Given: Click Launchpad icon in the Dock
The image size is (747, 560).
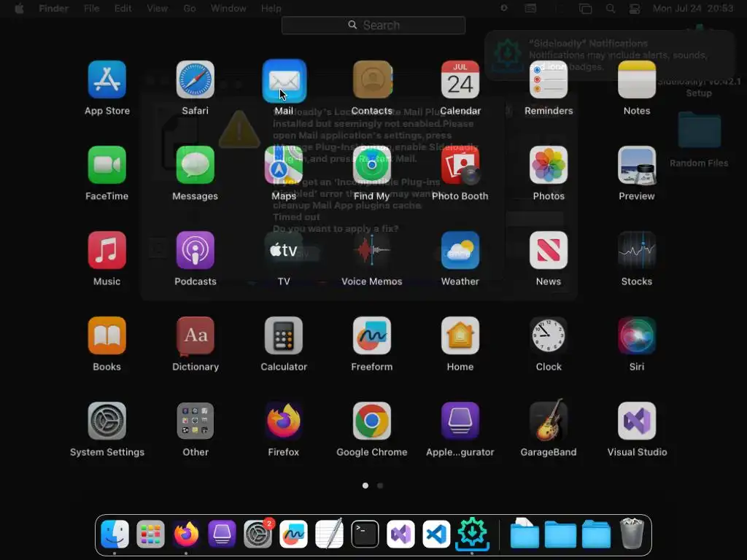Looking at the screenshot, I should click(x=150, y=534).
